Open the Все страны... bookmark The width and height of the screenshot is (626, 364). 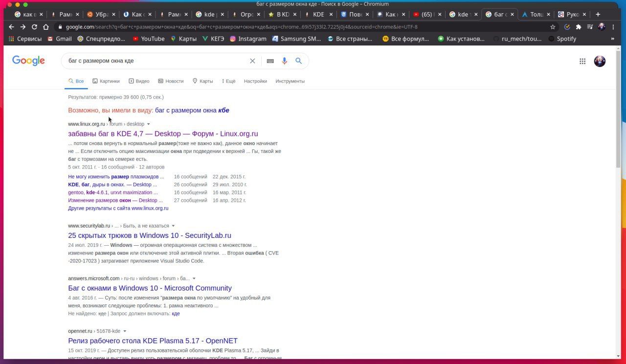(350, 39)
